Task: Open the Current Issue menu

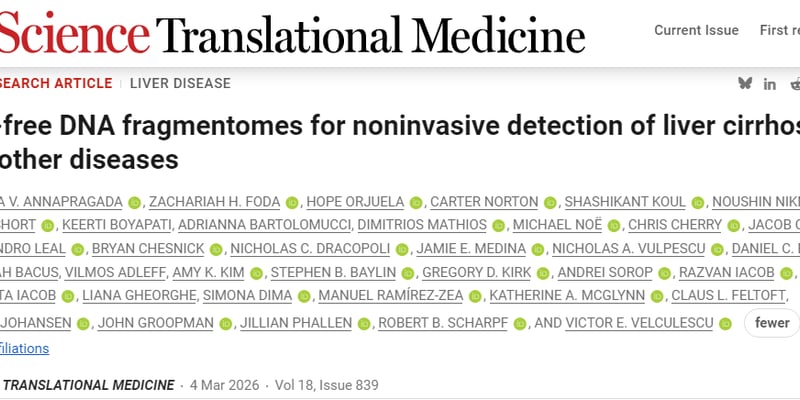Action: point(697,30)
